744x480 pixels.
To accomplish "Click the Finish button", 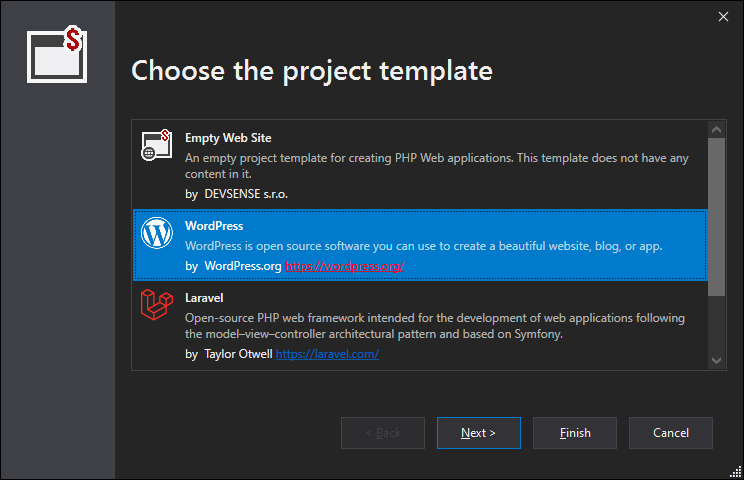I will (x=575, y=433).
